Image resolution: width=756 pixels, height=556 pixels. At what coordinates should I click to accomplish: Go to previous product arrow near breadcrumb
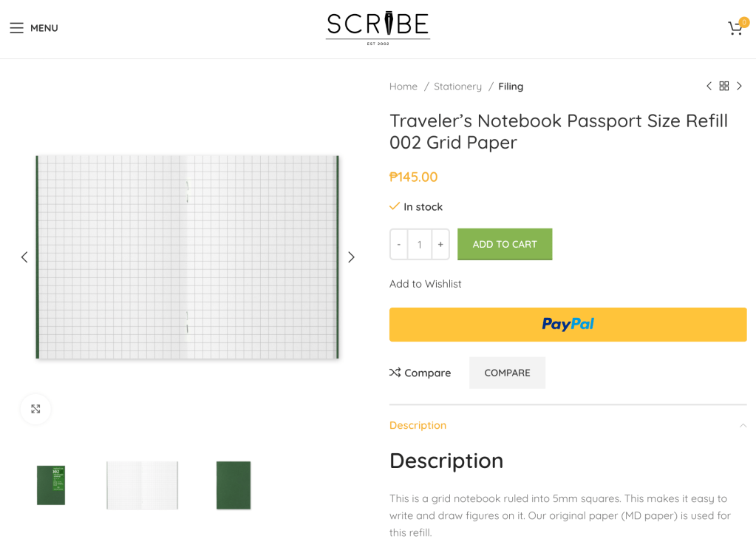[x=709, y=87]
